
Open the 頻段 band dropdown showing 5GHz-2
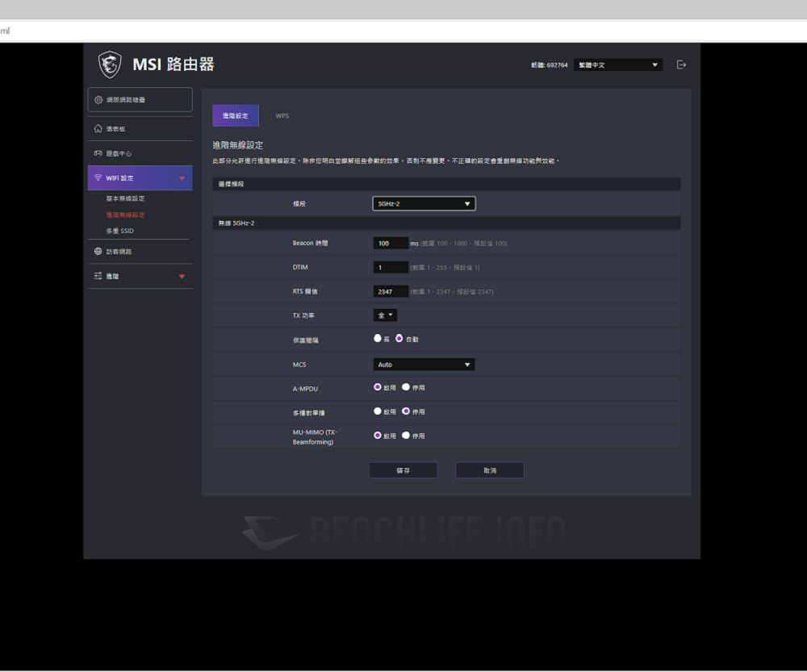point(423,203)
